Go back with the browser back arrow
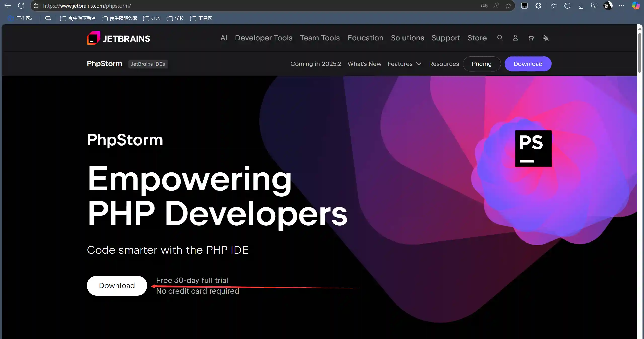 (8, 5)
